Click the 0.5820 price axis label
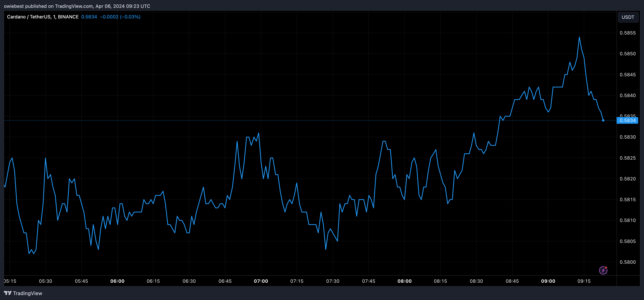Screen dimensions: 644x300 coord(628,179)
